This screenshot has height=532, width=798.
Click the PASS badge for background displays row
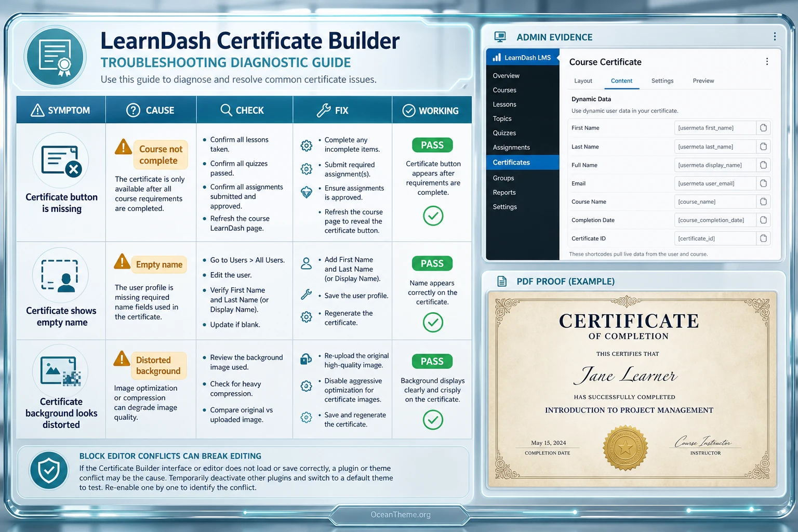coord(432,361)
